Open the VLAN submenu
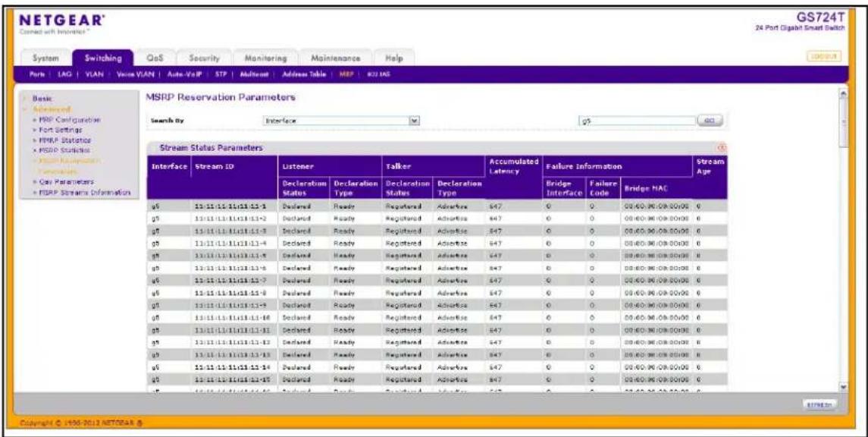 (93, 74)
